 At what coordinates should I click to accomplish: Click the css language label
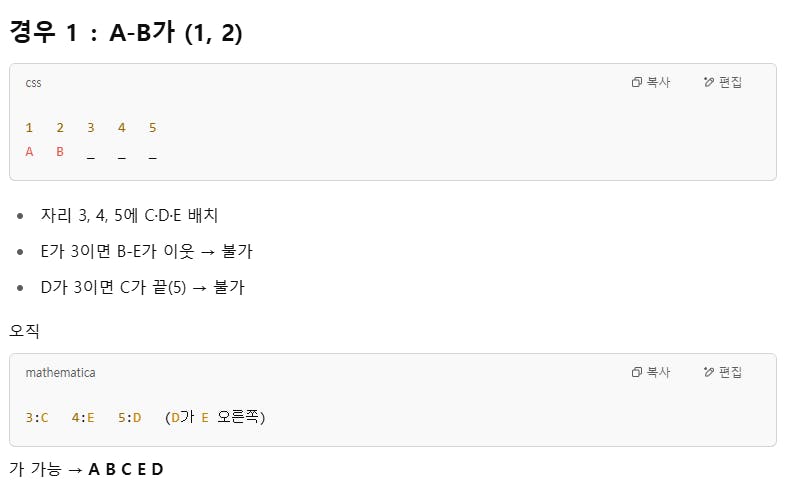(x=33, y=83)
